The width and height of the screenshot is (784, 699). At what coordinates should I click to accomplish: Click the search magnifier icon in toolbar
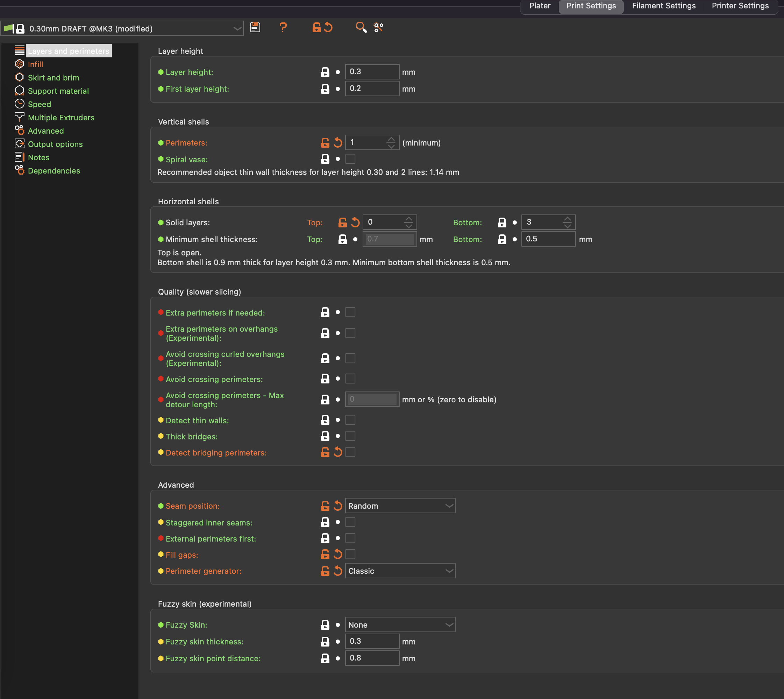[x=361, y=27]
